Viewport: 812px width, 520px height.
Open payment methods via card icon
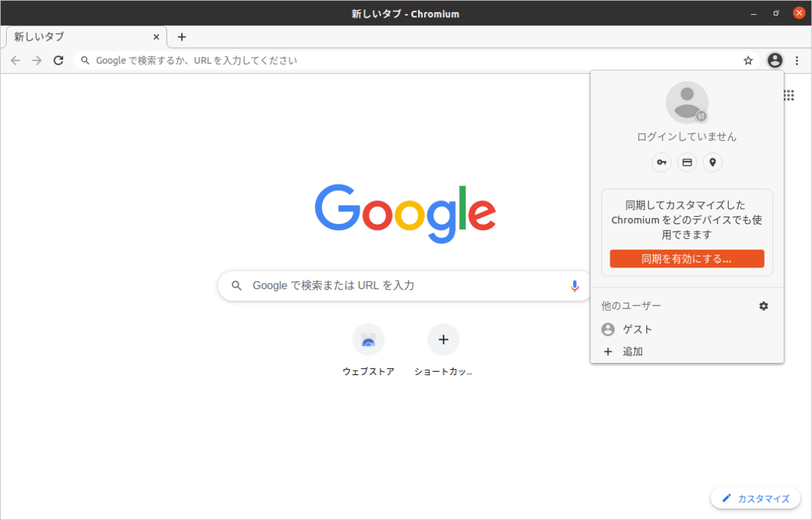click(x=687, y=162)
